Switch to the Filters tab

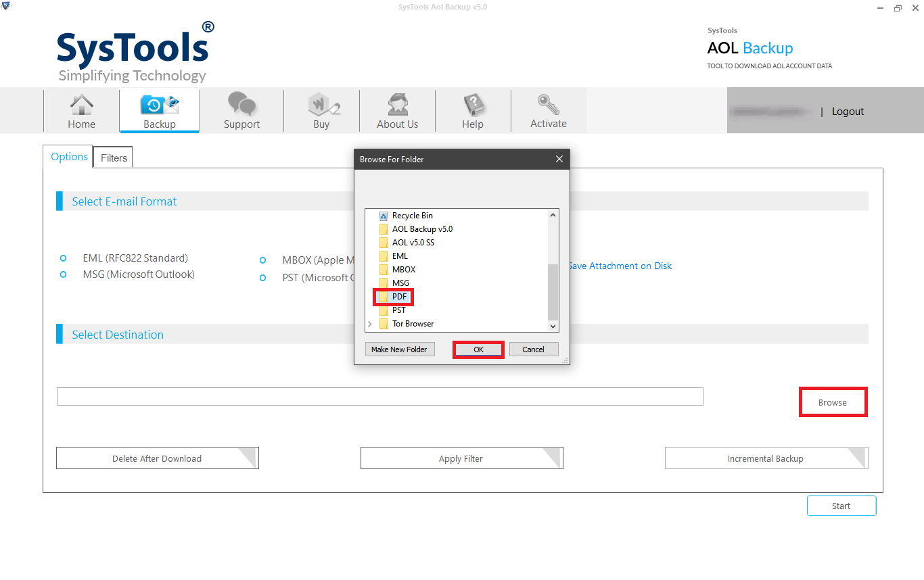[x=114, y=158]
